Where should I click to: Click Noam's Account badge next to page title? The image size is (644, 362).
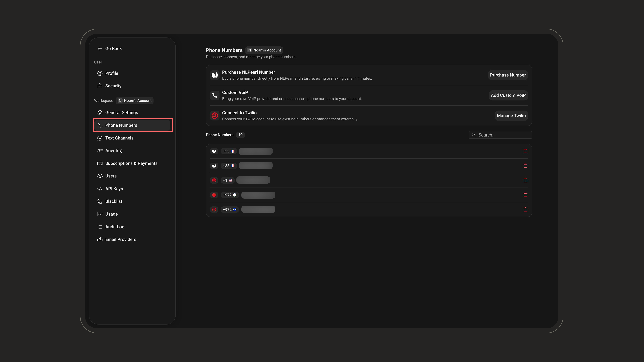[264, 50]
